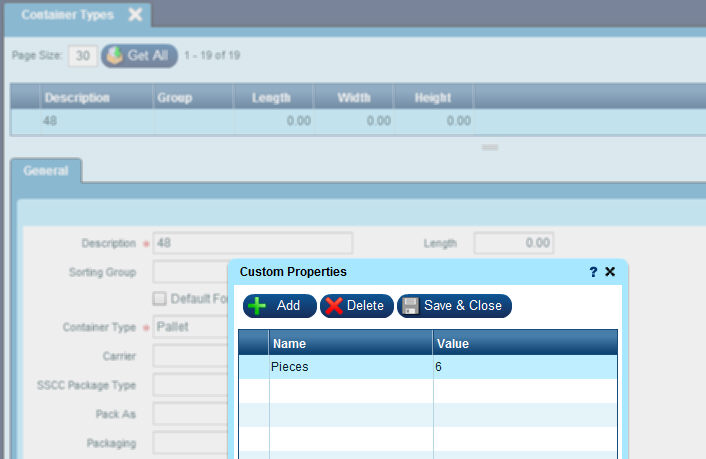Sort by Width column header
The image size is (706, 459).
[353, 97]
